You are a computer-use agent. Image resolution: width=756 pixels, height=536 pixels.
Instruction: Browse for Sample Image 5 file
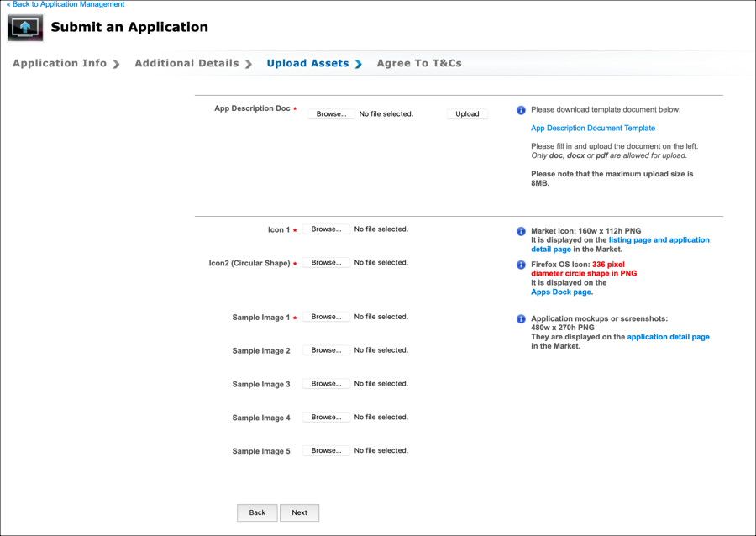[326, 451]
